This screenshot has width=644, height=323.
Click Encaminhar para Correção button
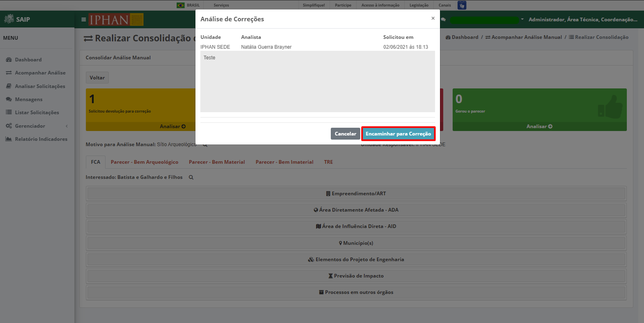(x=398, y=134)
